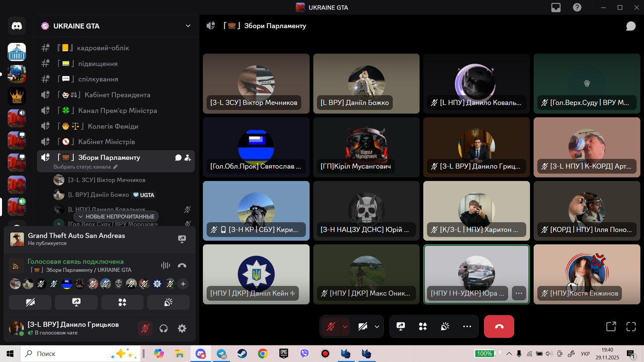Open the Windows Start menu
Screen dimensions: 644x362
click(10, 353)
